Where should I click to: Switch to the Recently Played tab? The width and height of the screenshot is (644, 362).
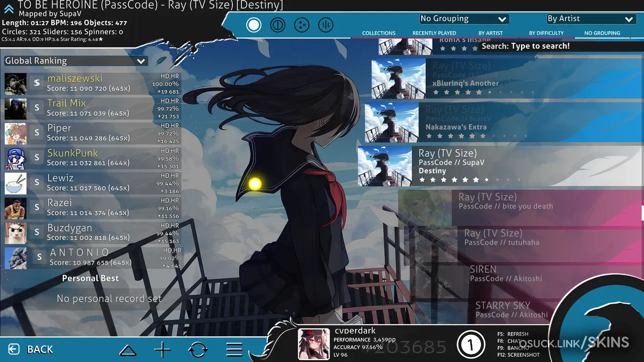pos(434,33)
